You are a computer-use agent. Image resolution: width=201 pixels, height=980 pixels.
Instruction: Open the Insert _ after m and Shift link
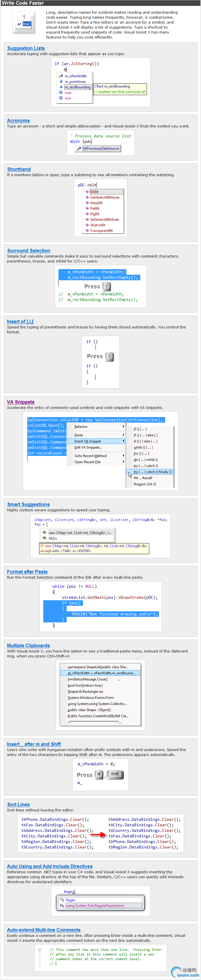(34, 744)
